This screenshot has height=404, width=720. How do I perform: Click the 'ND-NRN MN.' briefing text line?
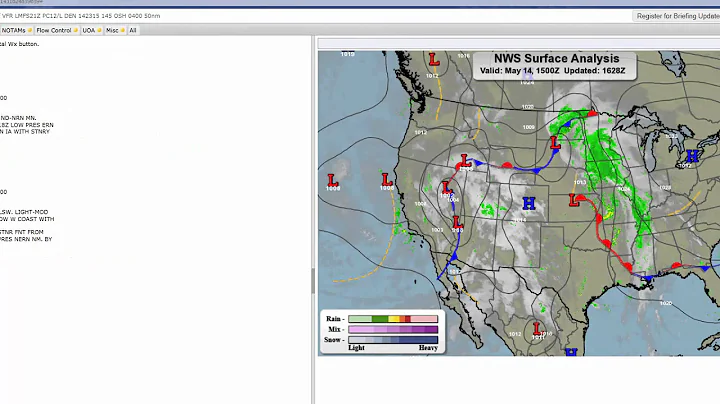tap(18, 118)
